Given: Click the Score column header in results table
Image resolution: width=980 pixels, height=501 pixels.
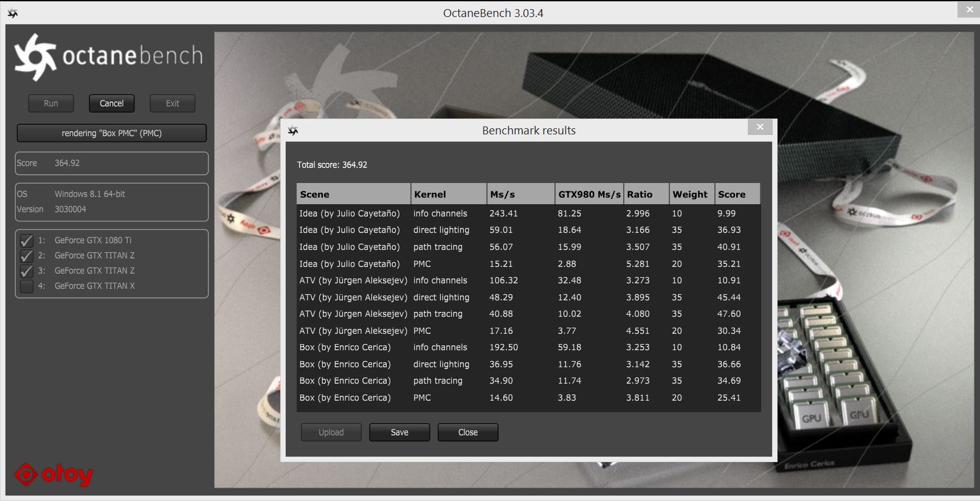Looking at the screenshot, I should [x=737, y=194].
